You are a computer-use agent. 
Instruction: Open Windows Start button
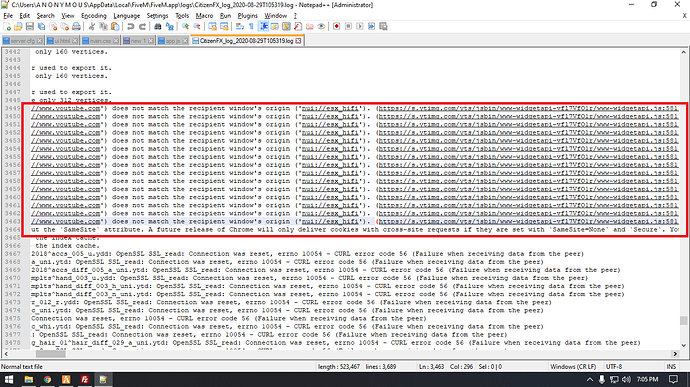9,380
